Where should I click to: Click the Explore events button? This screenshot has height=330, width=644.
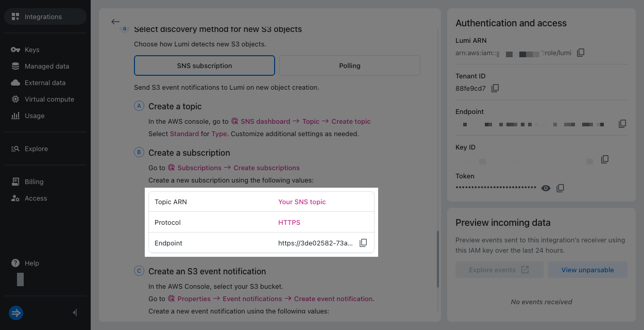point(499,270)
